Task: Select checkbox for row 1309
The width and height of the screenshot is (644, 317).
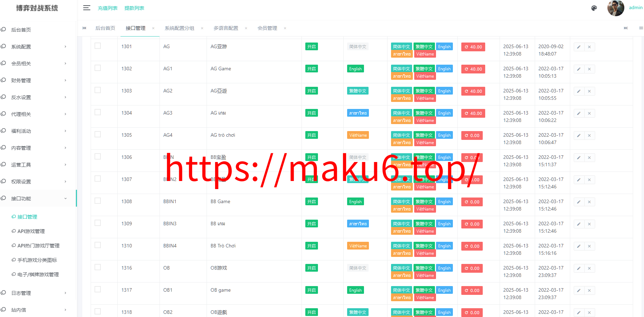Action: coord(98,223)
